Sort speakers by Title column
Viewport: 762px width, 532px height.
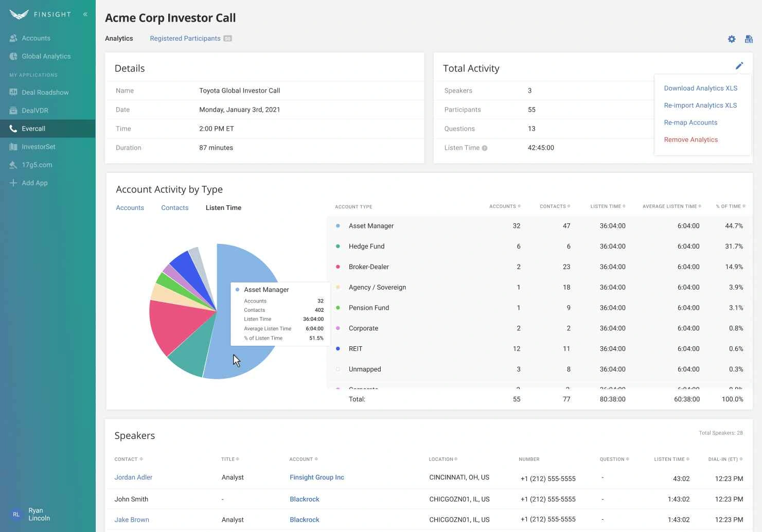click(230, 459)
